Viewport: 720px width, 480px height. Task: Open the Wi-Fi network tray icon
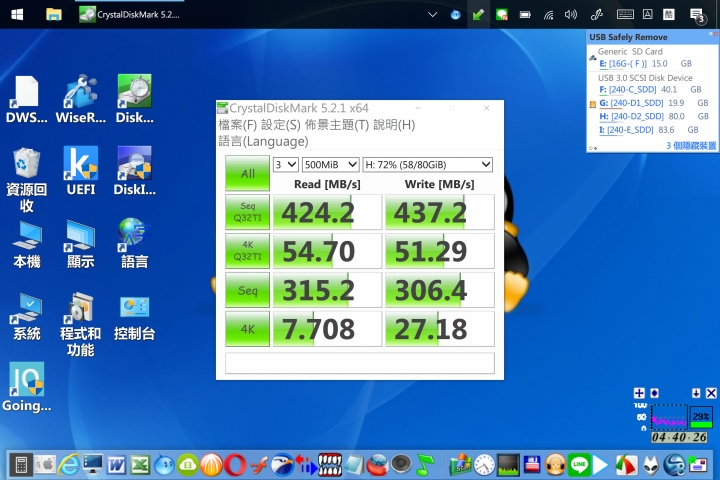coord(548,15)
